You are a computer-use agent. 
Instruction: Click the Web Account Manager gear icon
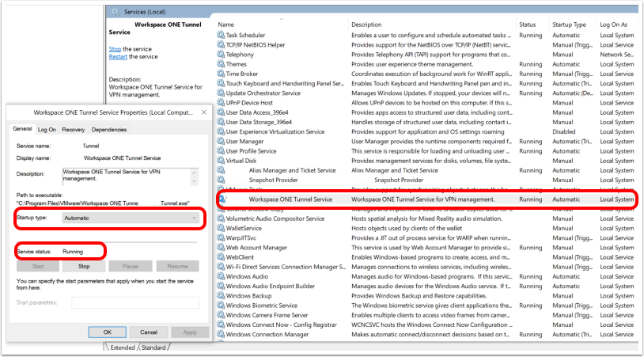222,247
